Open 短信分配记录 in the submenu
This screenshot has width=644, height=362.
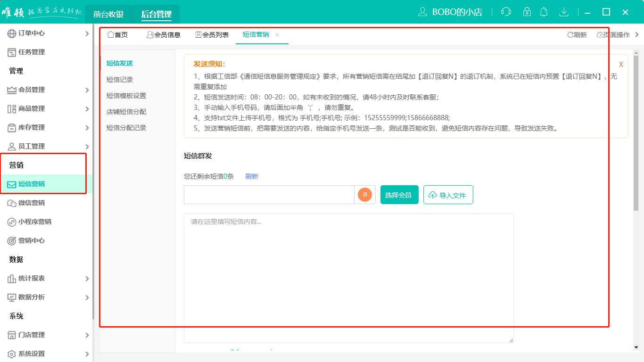point(126,128)
